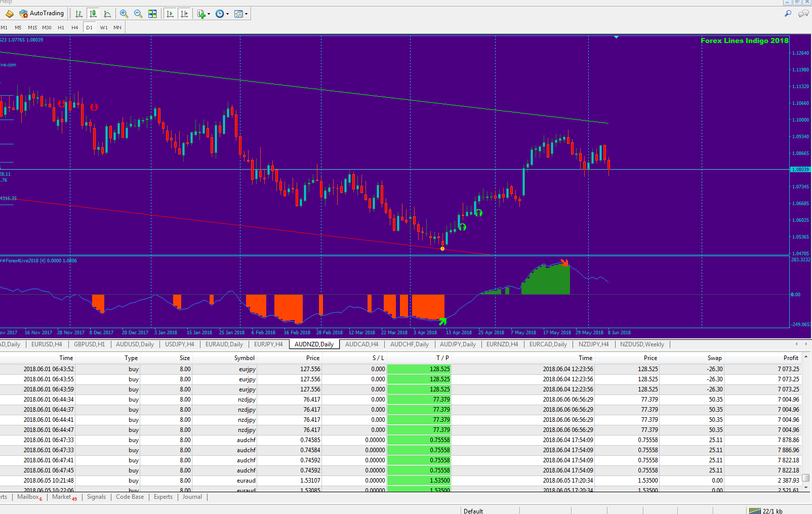Image resolution: width=812 pixels, height=514 pixels.
Task: Open the chart templates dropdown
Action: point(241,14)
